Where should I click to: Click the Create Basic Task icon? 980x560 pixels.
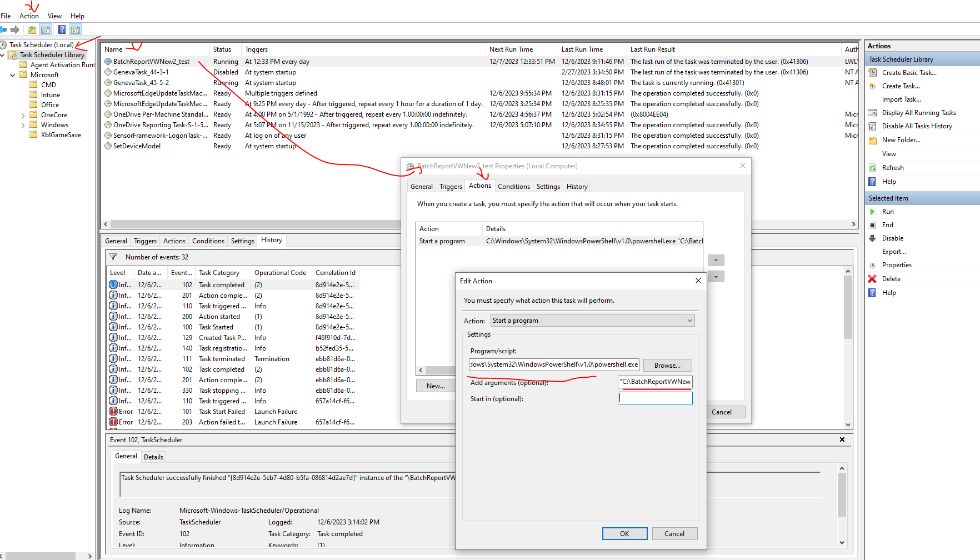(873, 73)
